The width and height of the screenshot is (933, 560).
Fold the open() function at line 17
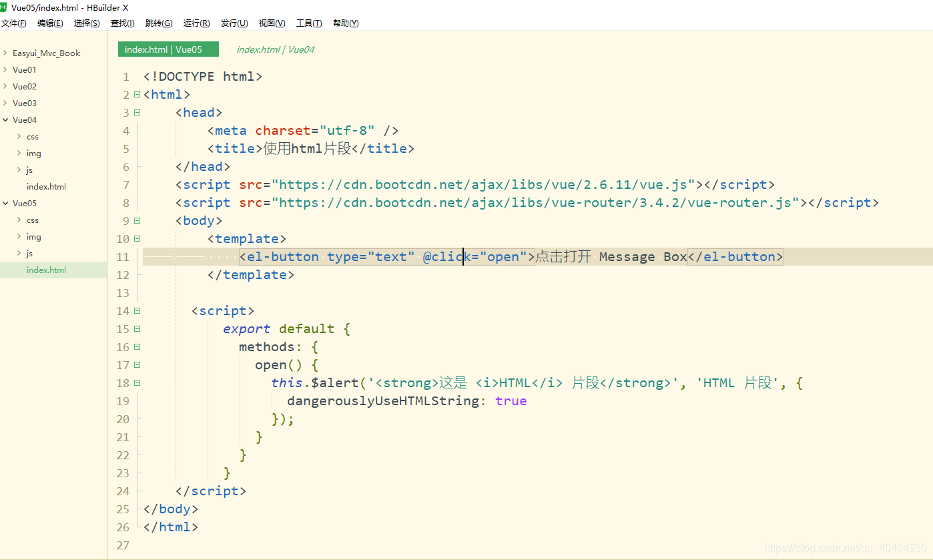pyautogui.click(x=137, y=365)
